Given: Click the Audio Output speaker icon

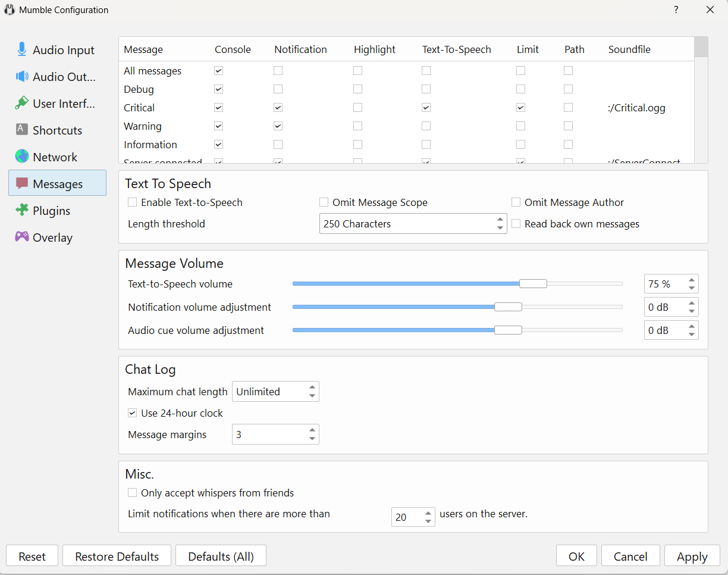Looking at the screenshot, I should [x=22, y=76].
